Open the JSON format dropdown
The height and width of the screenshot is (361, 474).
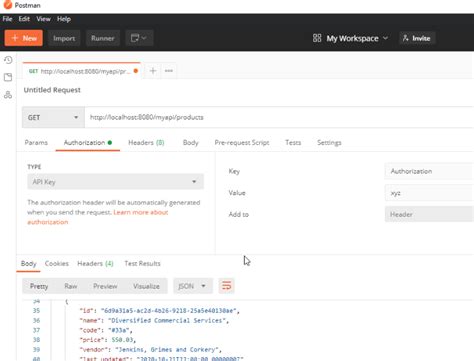pos(193,286)
